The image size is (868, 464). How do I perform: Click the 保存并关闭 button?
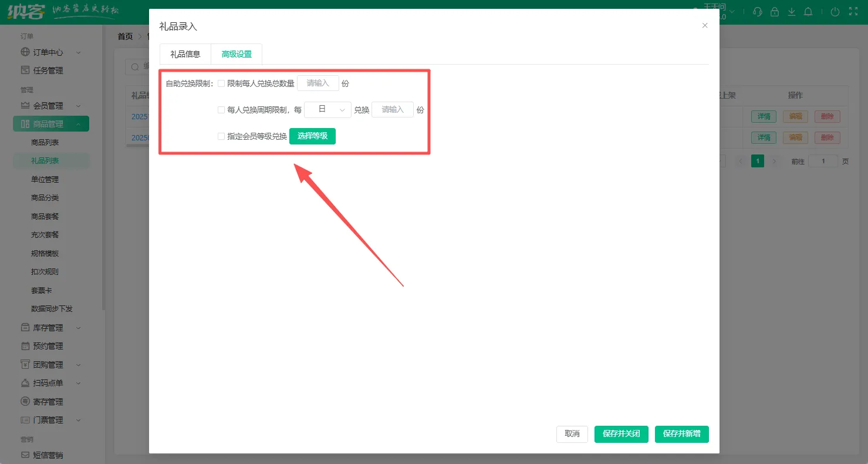point(622,434)
